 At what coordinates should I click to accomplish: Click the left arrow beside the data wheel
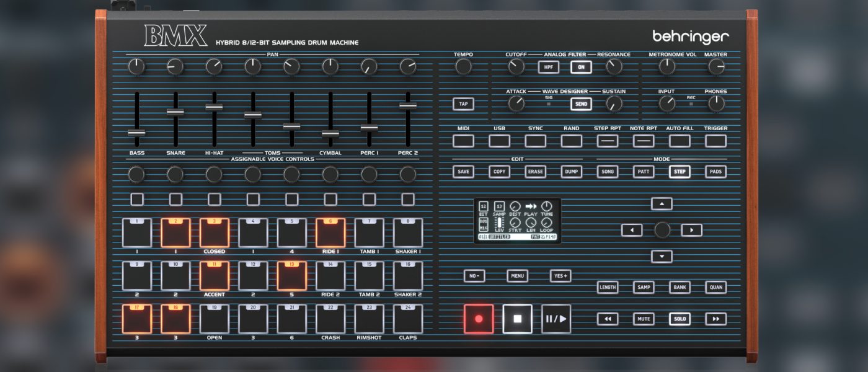(631, 229)
